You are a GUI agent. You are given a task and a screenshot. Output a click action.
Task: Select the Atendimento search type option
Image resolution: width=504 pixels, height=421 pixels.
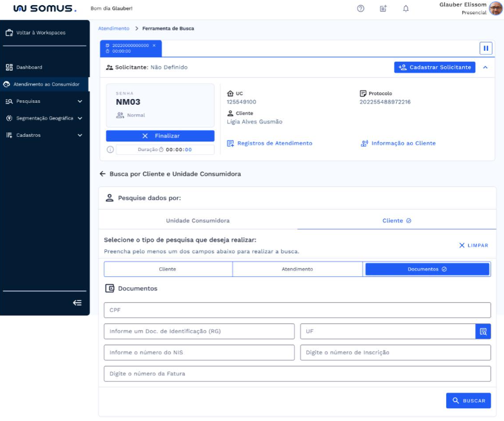point(297,269)
